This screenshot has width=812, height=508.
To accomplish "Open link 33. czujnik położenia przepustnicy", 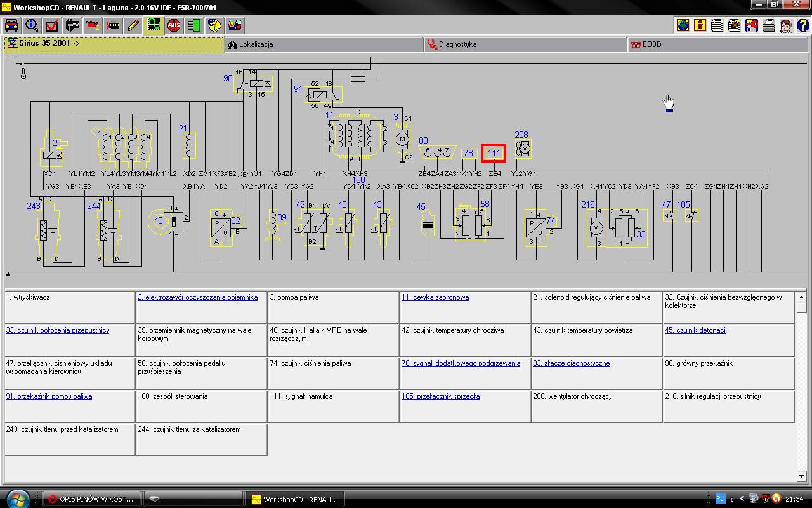I will (x=58, y=330).
